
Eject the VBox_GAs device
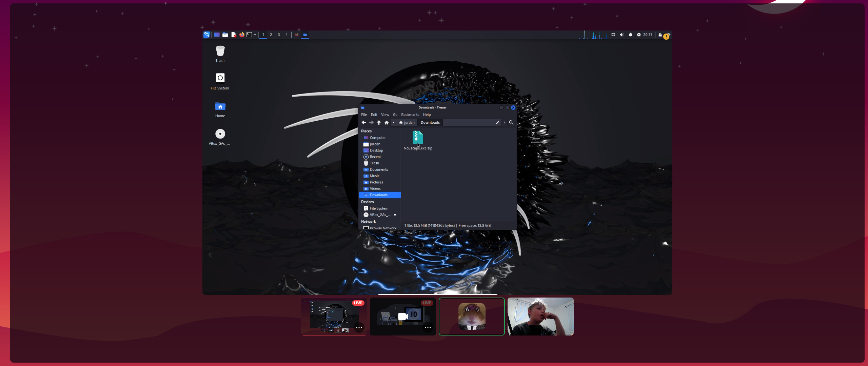click(x=395, y=215)
